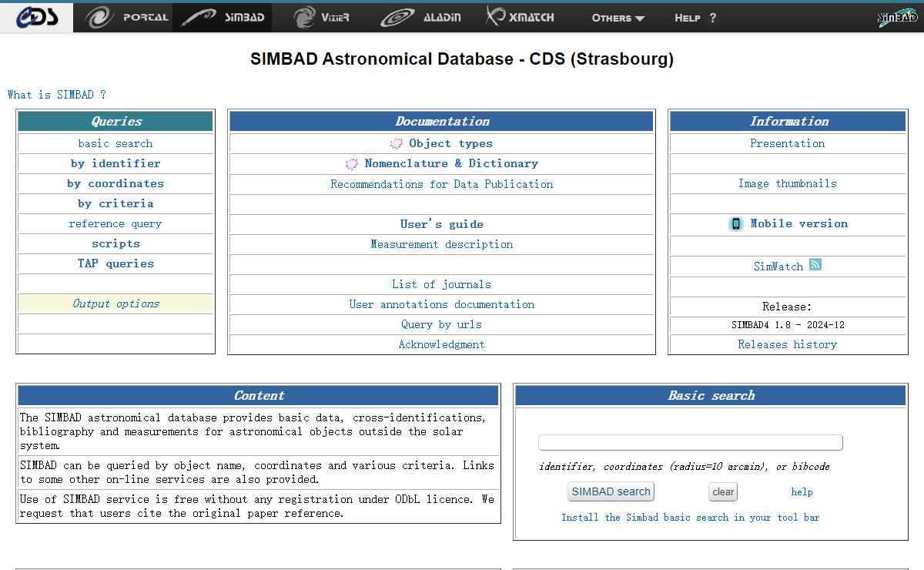Image resolution: width=924 pixels, height=570 pixels.
Task: Open the Mobile version link
Action: (799, 223)
